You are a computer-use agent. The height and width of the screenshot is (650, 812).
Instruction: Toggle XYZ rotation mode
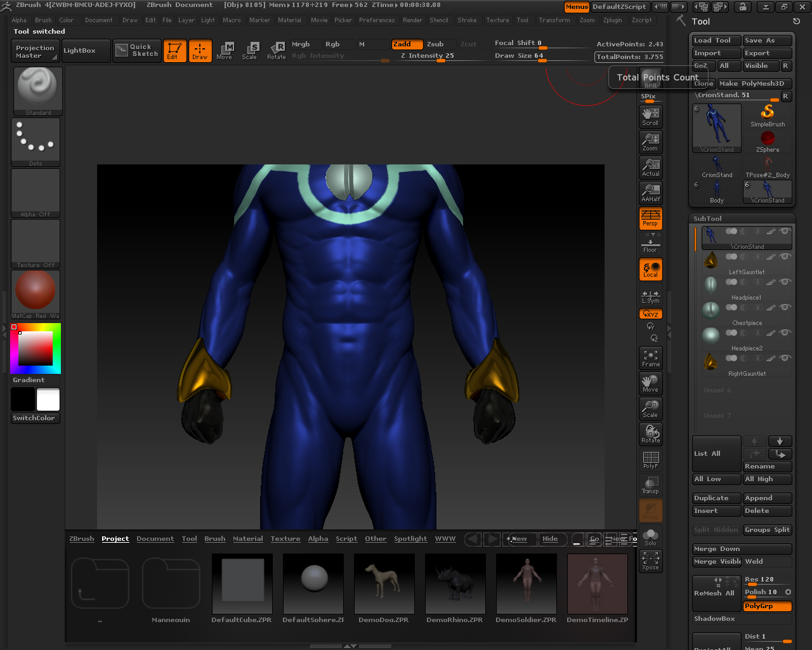coord(651,314)
